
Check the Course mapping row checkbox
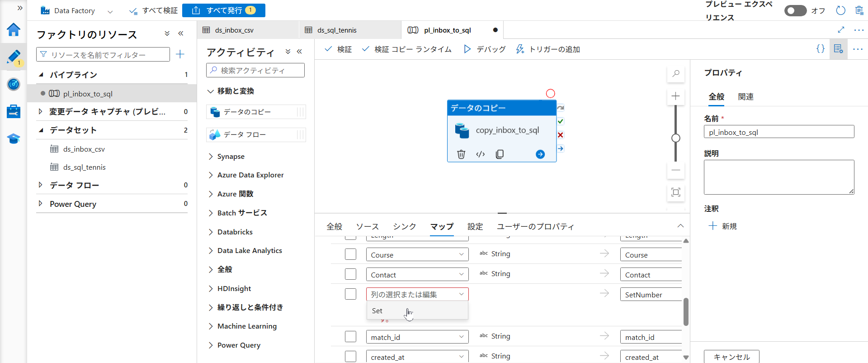350,254
